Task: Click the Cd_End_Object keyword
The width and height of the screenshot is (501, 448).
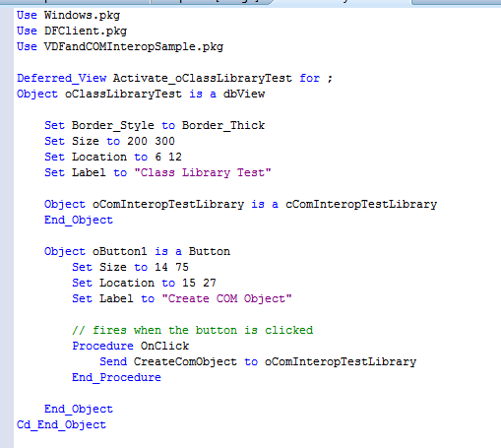Action: click(x=61, y=424)
